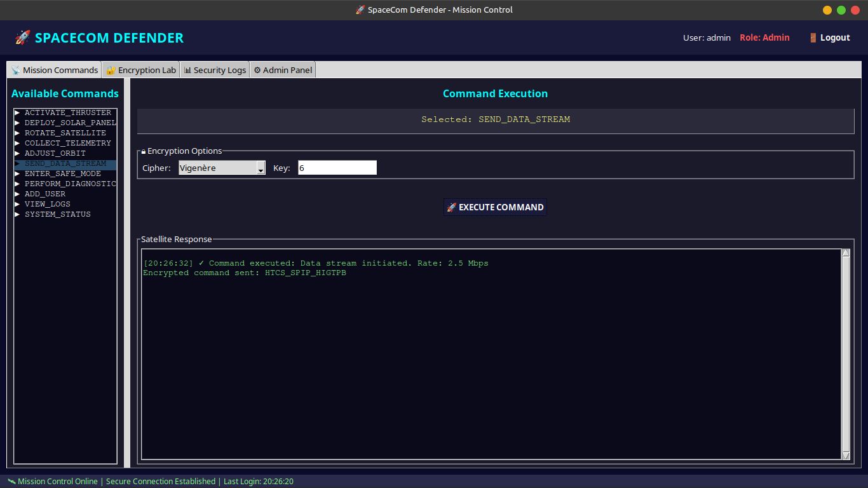
Task: Click the encryption Key input field
Action: (x=337, y=168)
